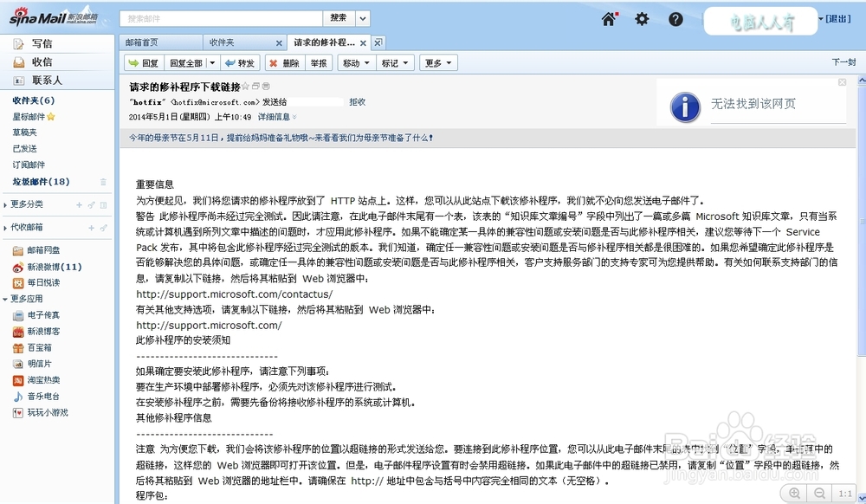Empty 垃圾邮件 with trash can icon
This screenshot has width=866, height=504.
[x=103, y=182]
